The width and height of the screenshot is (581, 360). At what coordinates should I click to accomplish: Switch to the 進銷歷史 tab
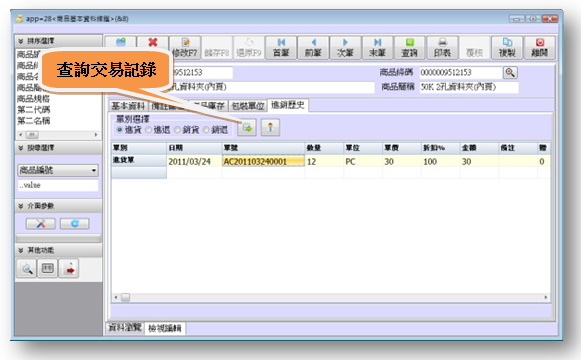[288, 105]
